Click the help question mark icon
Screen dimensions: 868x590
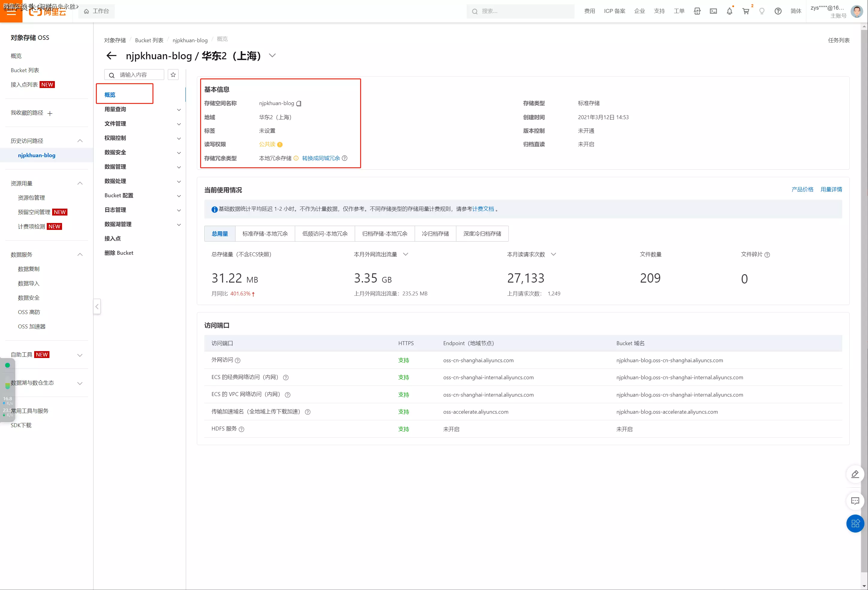778,11
